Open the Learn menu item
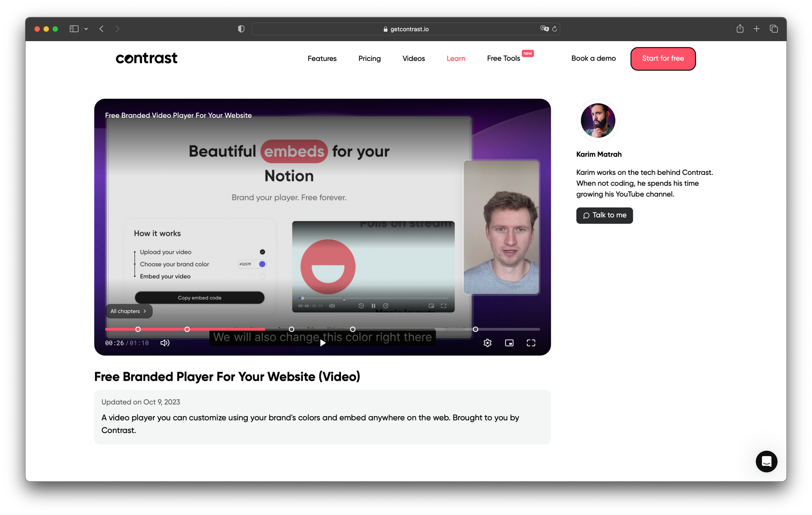Image resolution: width=812 pixels, height=515 pixels. (x=456, y=58)
